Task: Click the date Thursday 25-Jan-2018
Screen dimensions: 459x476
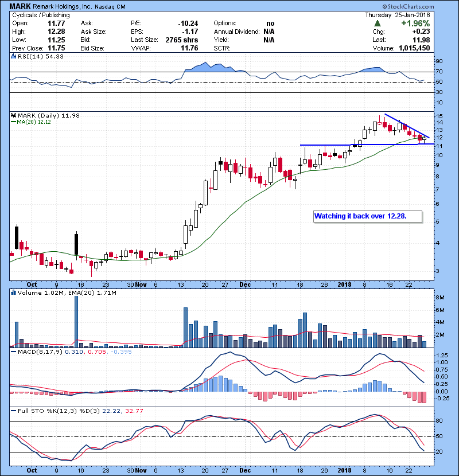Action: [398, 15]
